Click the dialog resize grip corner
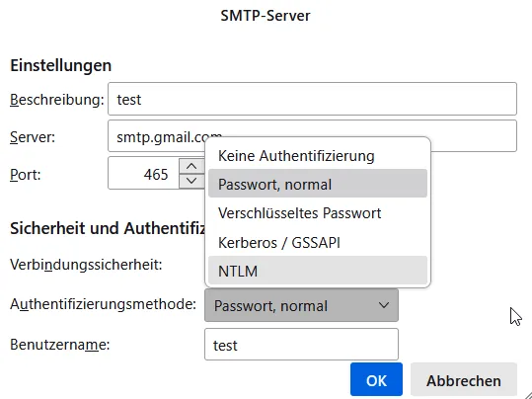 tap(527, 394)
